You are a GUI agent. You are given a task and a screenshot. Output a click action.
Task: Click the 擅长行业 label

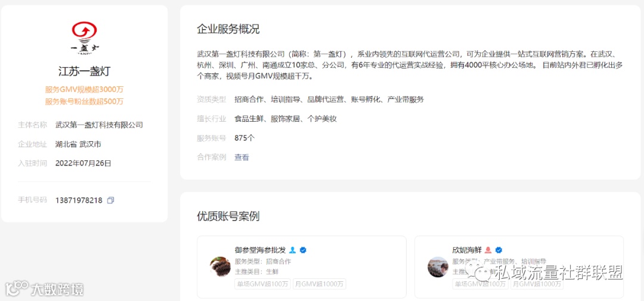pos(212,119)
